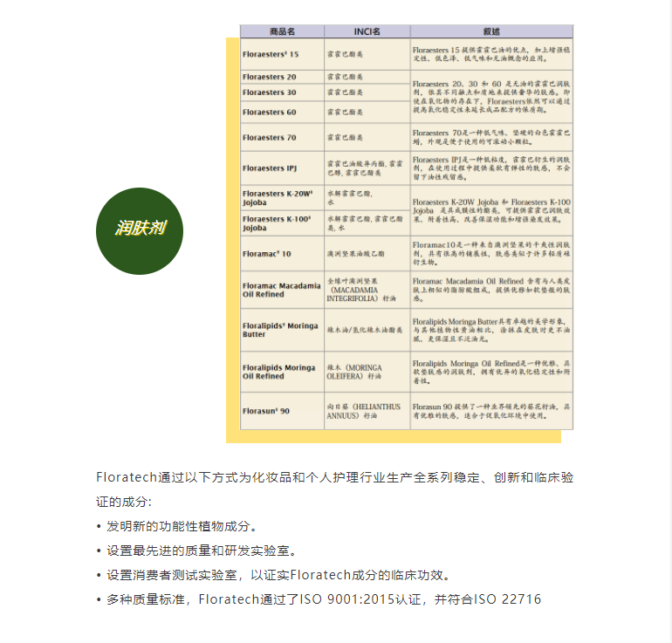Click the Floraesters 60 product cell
672x643 pixels.
click(270, 113)
